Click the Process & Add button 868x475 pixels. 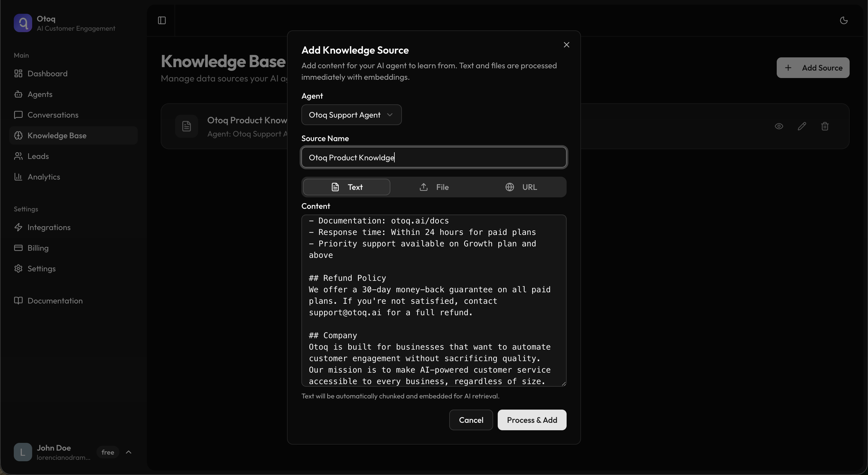tap(532, 420)
